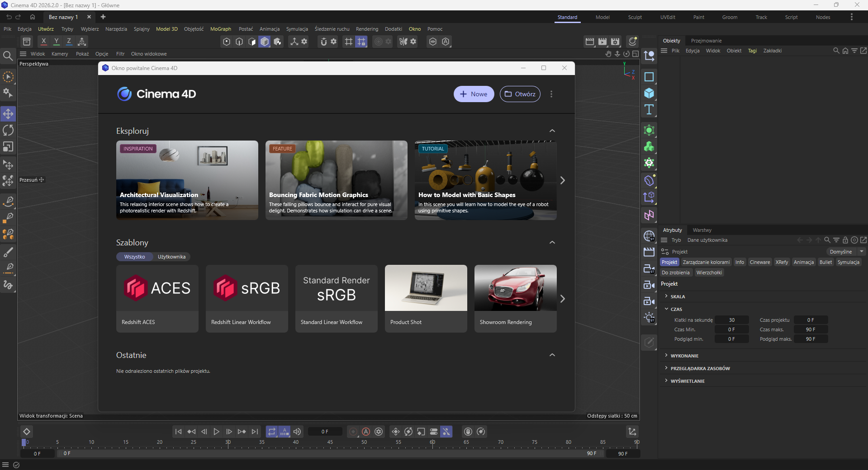This screenshot has width=868, height=470.
Task: Open Edit Render Settings clapboard with gear
Action: click(x=615, y=42)
